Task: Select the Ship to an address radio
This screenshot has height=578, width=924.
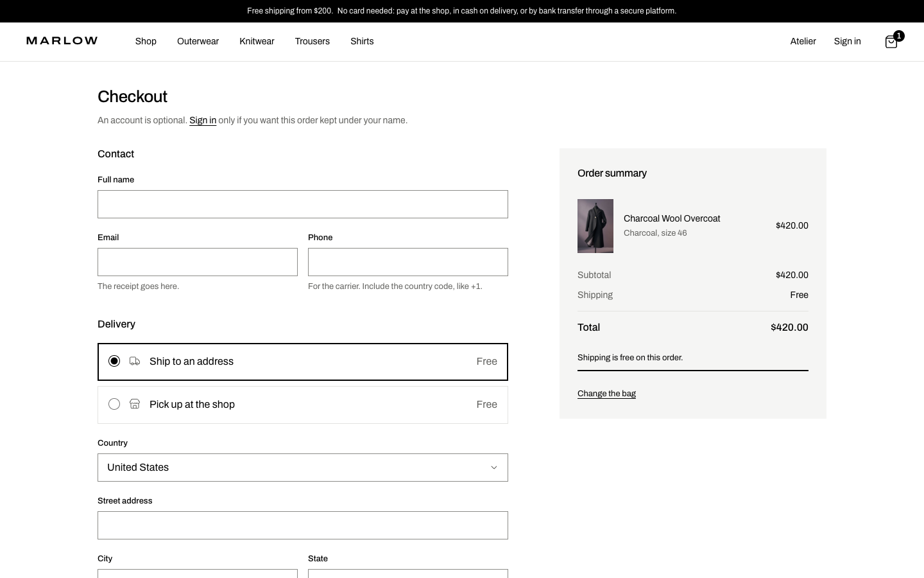Action: tap(114, 361)
